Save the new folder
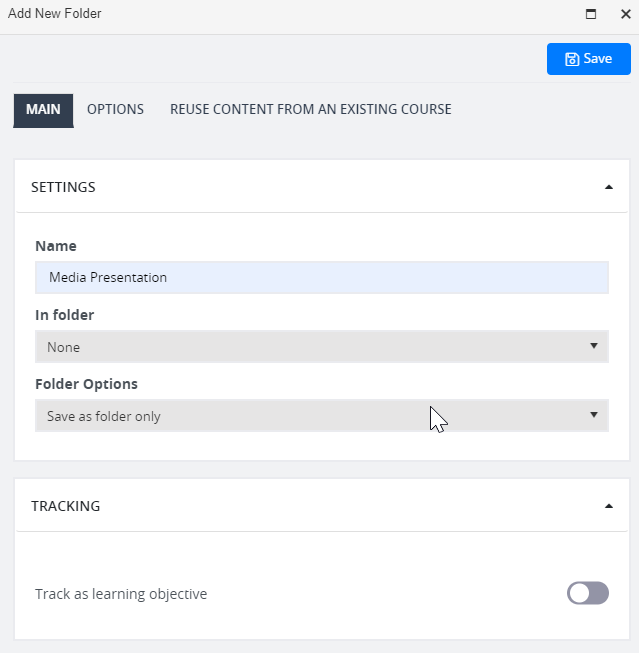Image resolution: width=639 pixels, height=653 pixels. click(x=589, y=59)
